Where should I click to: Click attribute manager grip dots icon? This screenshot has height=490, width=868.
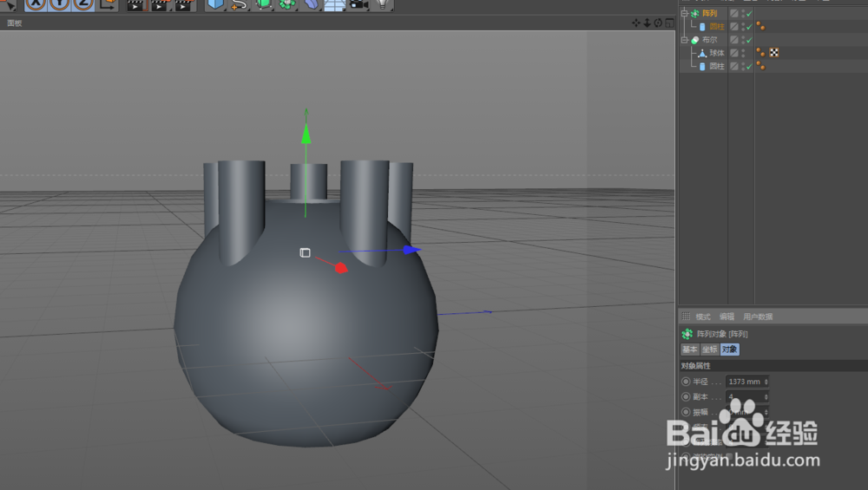pos(686,317)
